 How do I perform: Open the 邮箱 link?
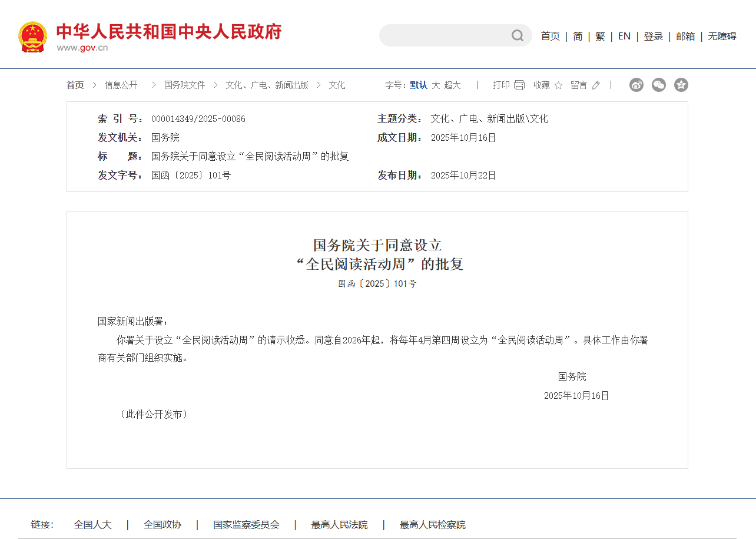click(x=685, y=37)
